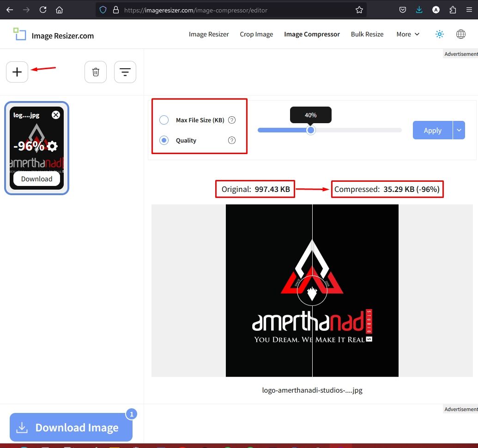This screenshot has width=478, height=448.
Task: Open the browser hamburger application menu
Action: click(x=469, y=10)
